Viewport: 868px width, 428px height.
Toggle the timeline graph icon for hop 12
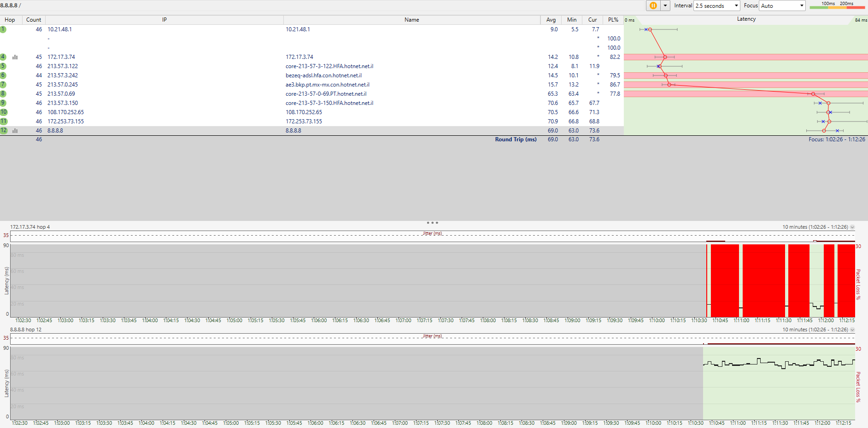point(15,131)
